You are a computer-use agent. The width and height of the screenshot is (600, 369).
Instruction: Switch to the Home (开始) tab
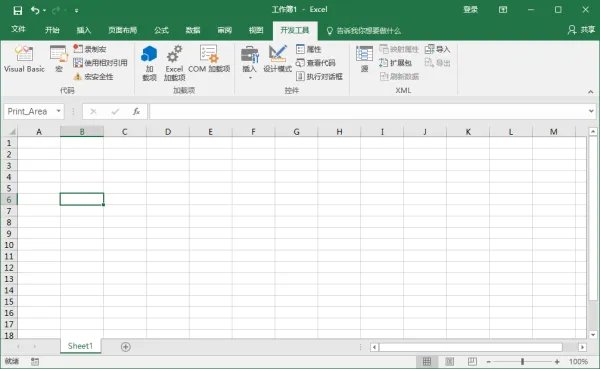[x=52, y=30]
